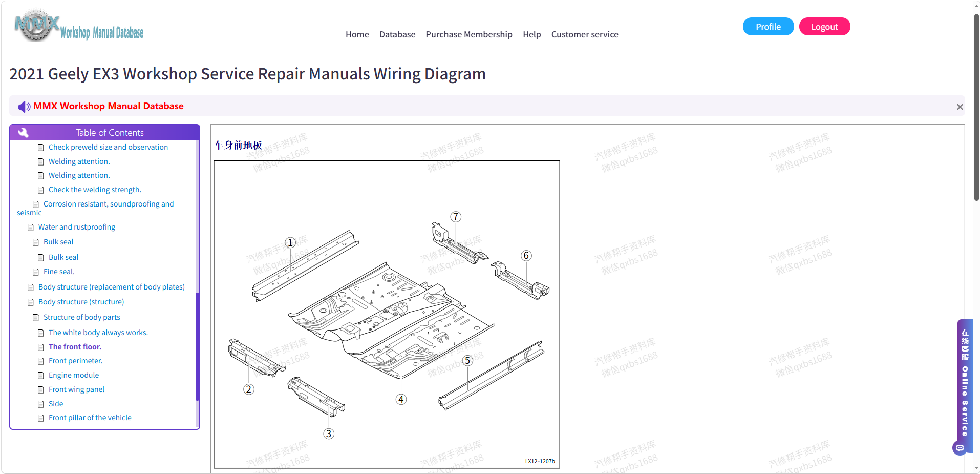Open the Front wing panel entry

pos(76,389)
